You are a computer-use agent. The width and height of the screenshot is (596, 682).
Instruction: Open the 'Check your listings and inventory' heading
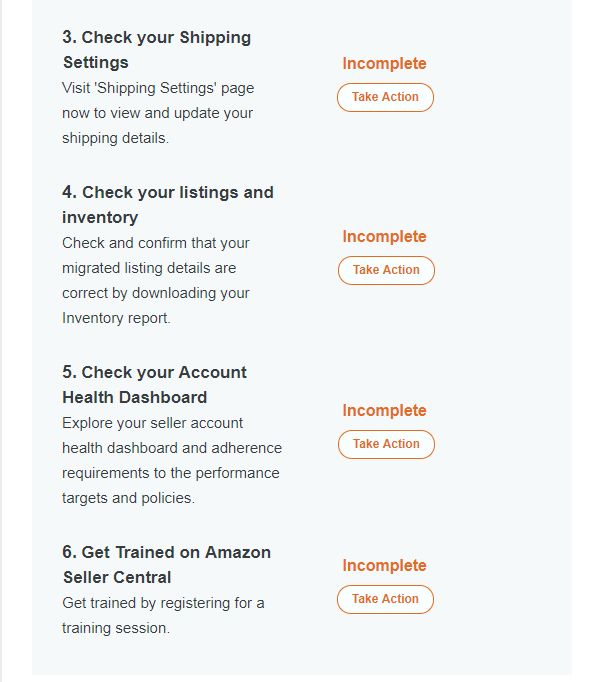(x=168, y=205)
